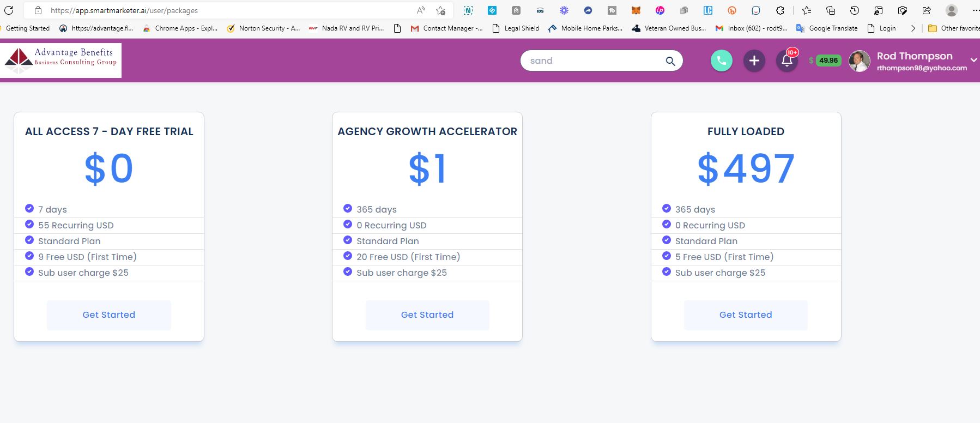The width and height of the screenshot is (980, 423).
Task: Get Started with Fully Loaded plan
Action: point(746,315)
